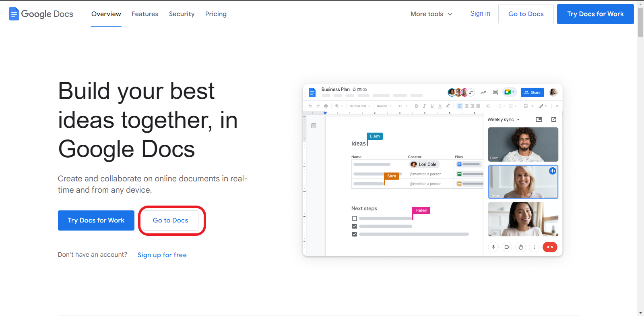Click picture-in-picture icon beside Weekly sync
This screenshot has width=644, height=316.
[539, 119]
